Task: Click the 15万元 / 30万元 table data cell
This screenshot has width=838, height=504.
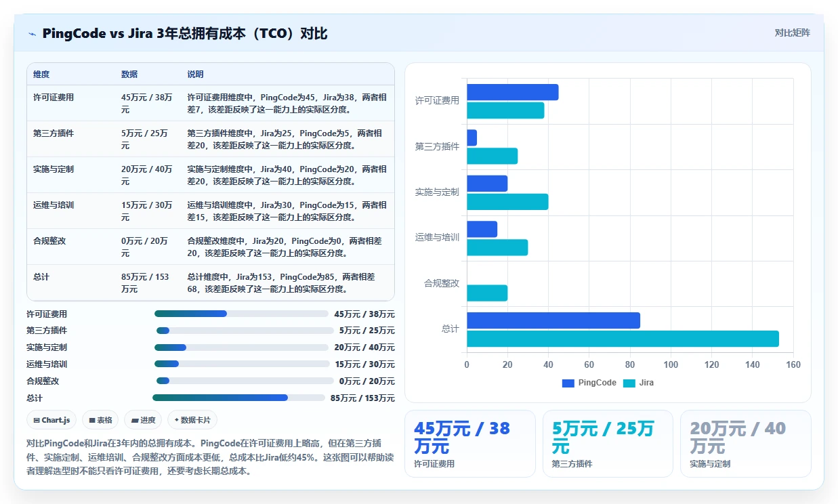Action: point(147,211)
